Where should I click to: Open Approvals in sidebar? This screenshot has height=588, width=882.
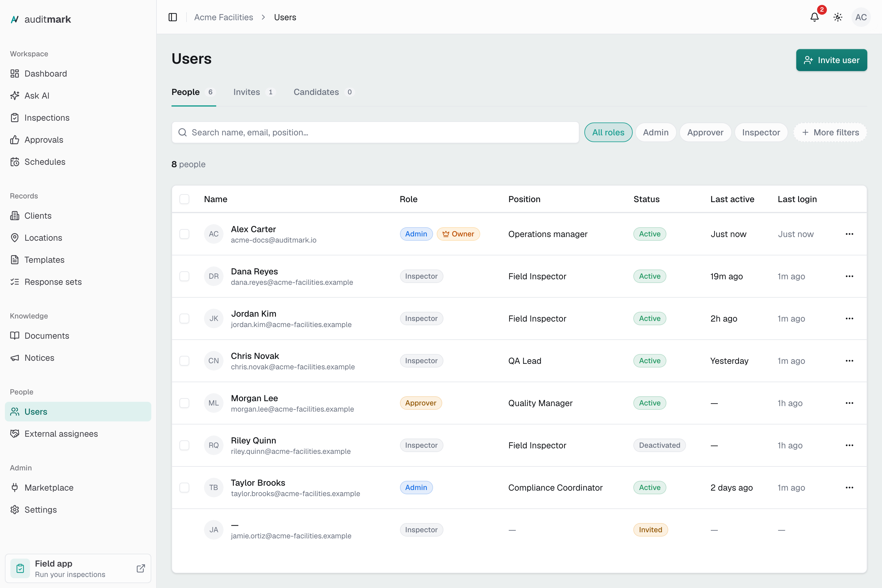78,140
